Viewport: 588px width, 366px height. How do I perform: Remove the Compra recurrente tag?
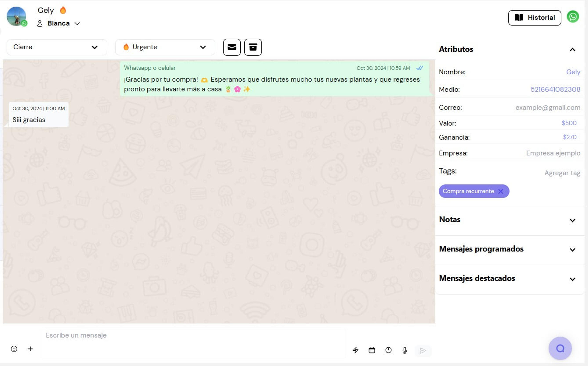click(501, 191)
